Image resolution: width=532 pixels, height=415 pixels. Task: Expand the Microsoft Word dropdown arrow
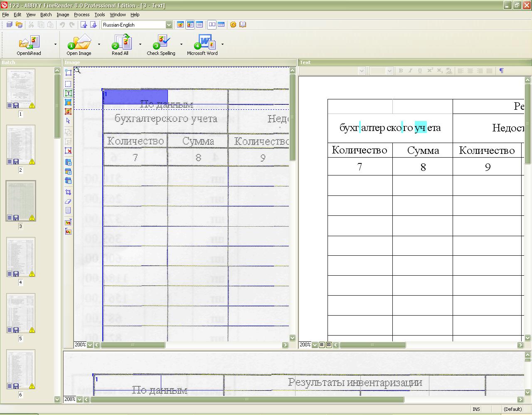click(222, 44)
